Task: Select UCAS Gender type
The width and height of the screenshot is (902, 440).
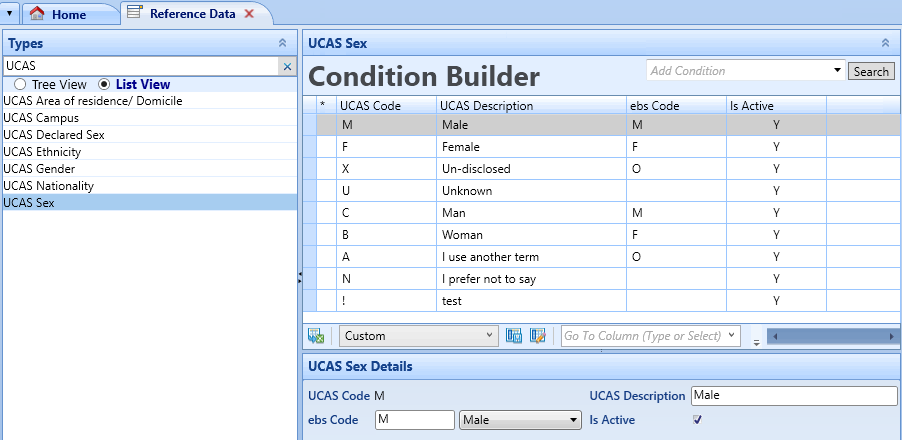Action: click(x=150, y=169)
